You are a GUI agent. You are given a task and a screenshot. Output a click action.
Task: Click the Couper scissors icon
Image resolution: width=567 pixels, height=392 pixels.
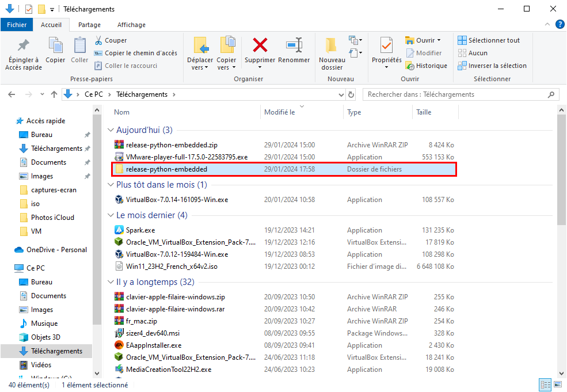[98, 40]
